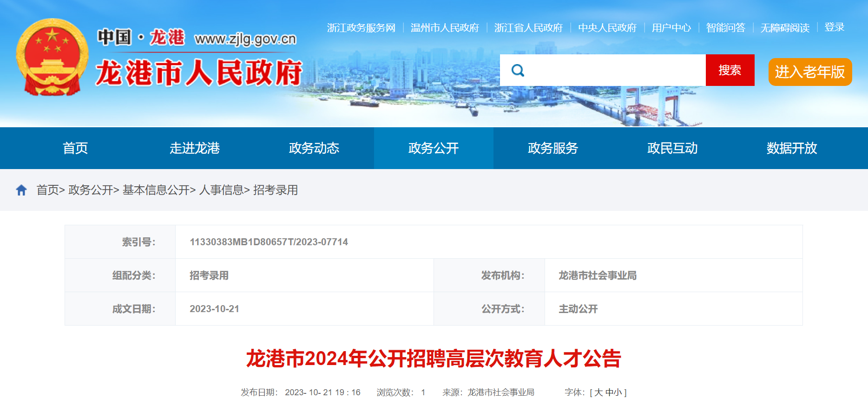Open 智能问答 smart Q&A
The height and width of the screenshot is (405, 868).
[725, 28]
